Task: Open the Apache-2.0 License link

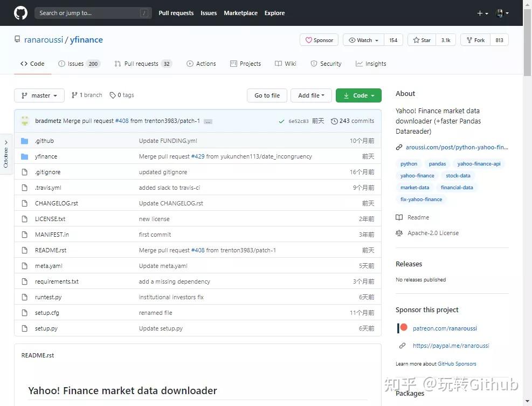Action: [433, 233]
